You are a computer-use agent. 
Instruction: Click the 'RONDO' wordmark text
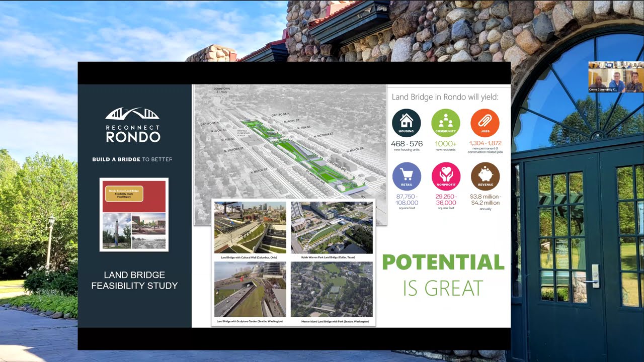pyautogui.click(x=133, y=137)
